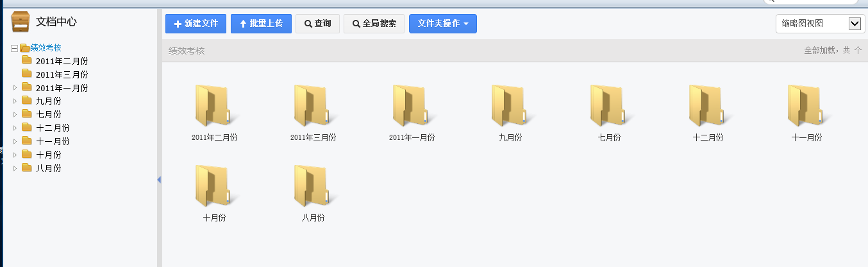868x267 pixels.
Task: Collapse the 绩效考核 root tree node
Action: coord(14,48)
